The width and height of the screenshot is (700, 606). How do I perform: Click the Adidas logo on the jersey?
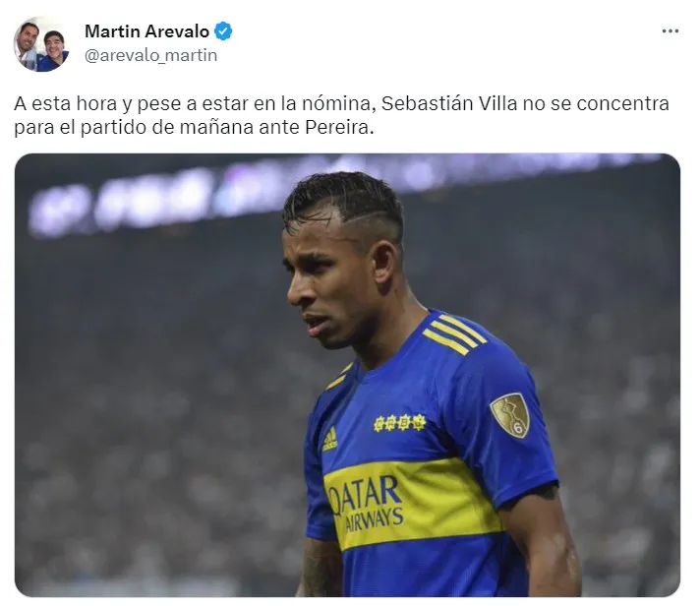330,440
